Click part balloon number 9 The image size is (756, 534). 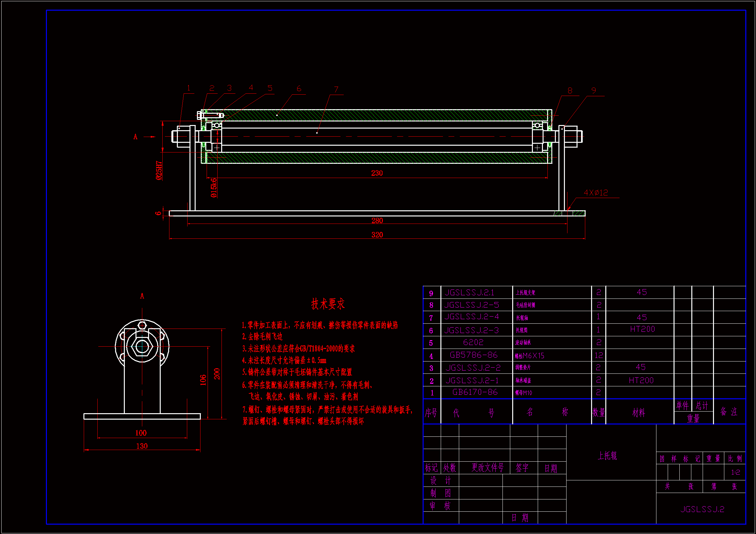coord(593,90)
